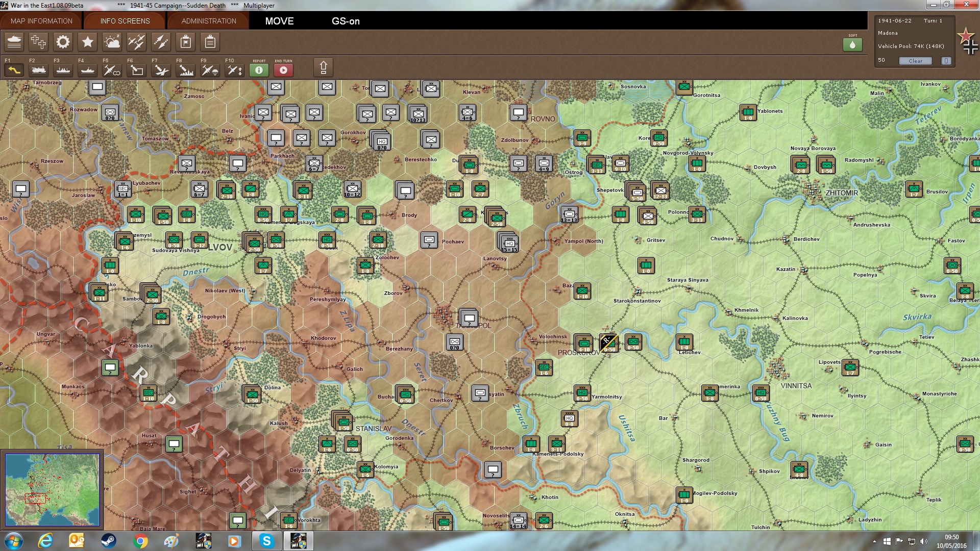Image resolution: width=980 pixels, height=551 pixels.
Task: Select the F8 bomb city mode icon
Action: tap(185, 70)
